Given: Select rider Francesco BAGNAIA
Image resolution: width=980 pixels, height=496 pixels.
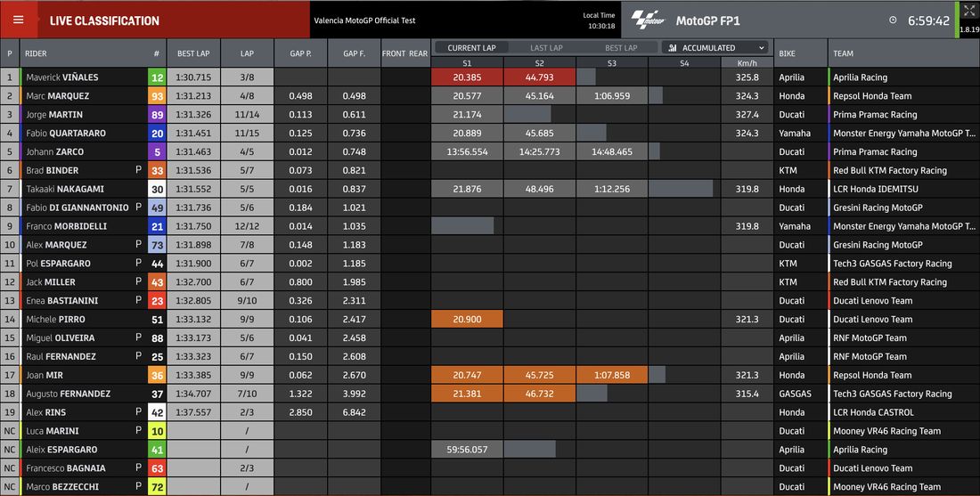Looking at the screenshot, I should pyautogui.click(x=66, y=468).
